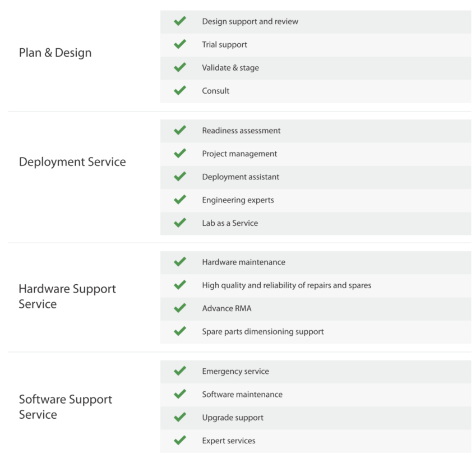Viewport: 476px width, 458px height.
Task: Click the green check beside Expert services
Action: click(180, 440)
